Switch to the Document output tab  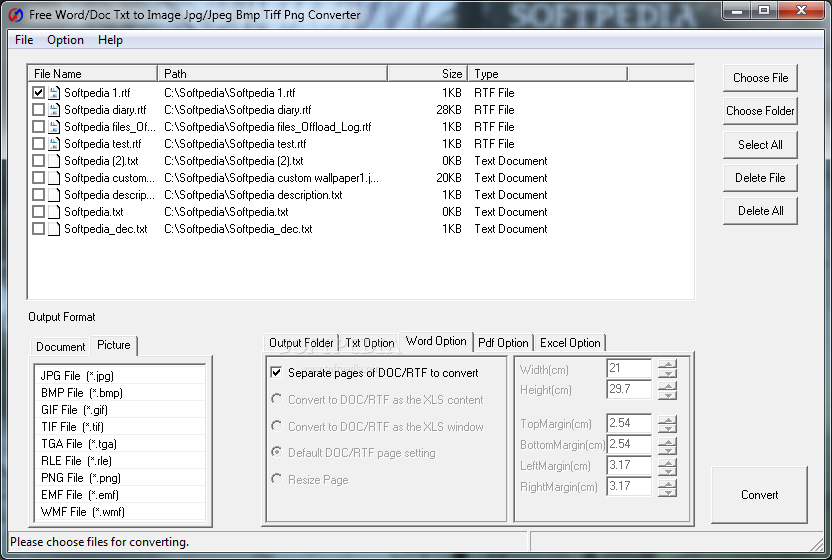pos(60,347)
